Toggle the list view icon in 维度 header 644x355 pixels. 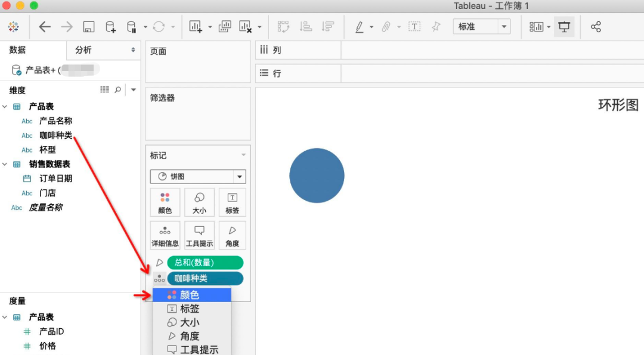(x=105, y=90)
